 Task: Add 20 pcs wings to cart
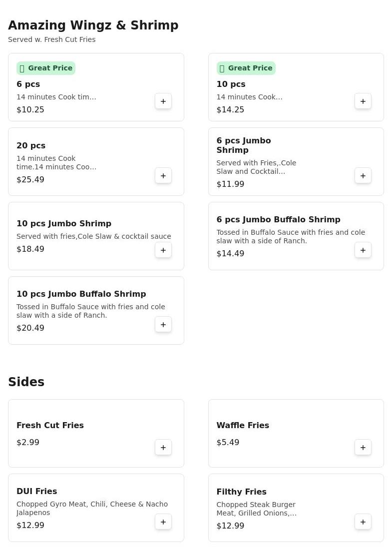163,175
